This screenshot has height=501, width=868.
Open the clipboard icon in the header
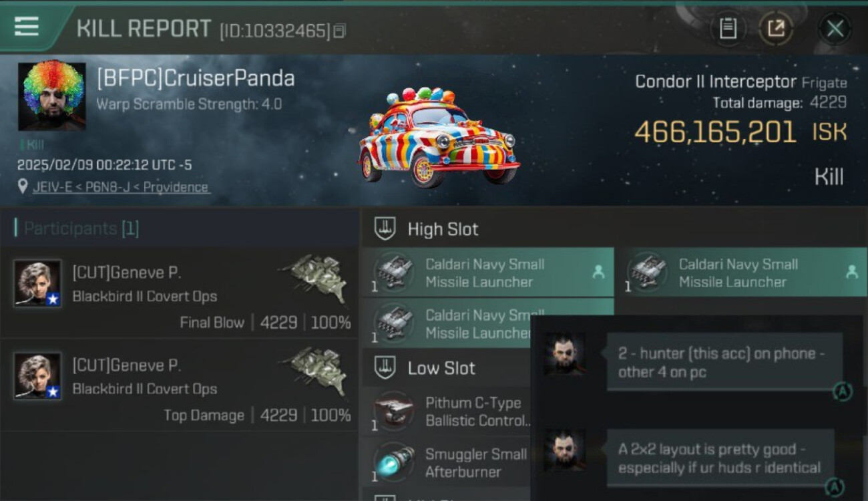[728, 29]
